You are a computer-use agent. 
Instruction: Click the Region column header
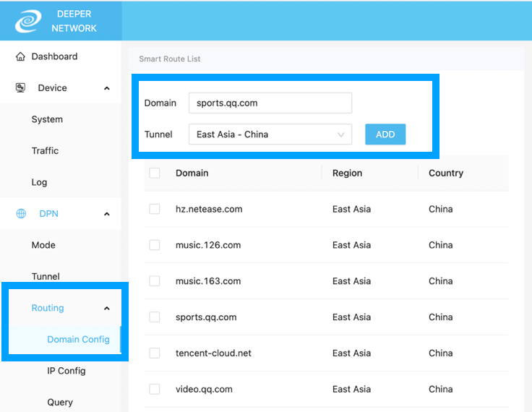point(347,173)
